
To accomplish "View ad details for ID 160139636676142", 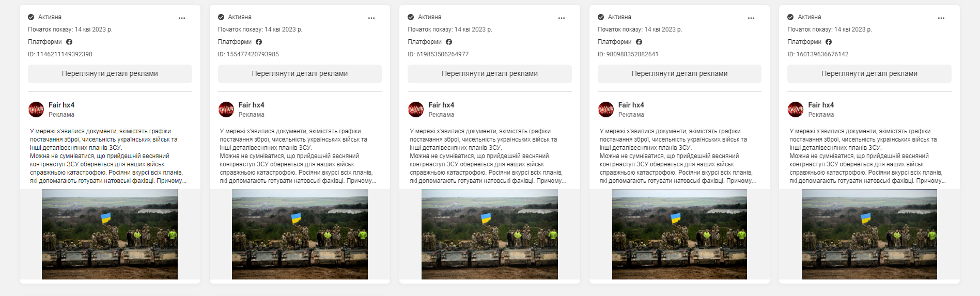I will 869,73.
